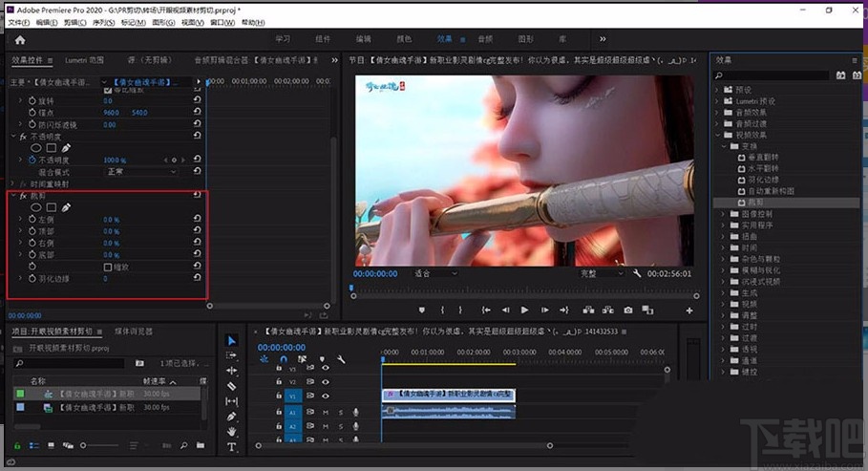This screenshot has width=868, height=471.
Task: Toggle stopwatch animation for 顶部
Action: [31, 231]
